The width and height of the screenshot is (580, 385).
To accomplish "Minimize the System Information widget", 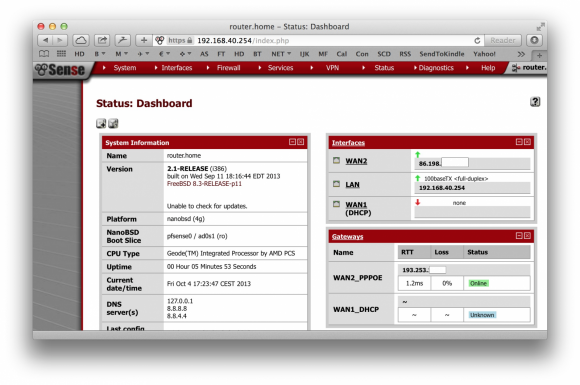I will [x=292, y=142].
